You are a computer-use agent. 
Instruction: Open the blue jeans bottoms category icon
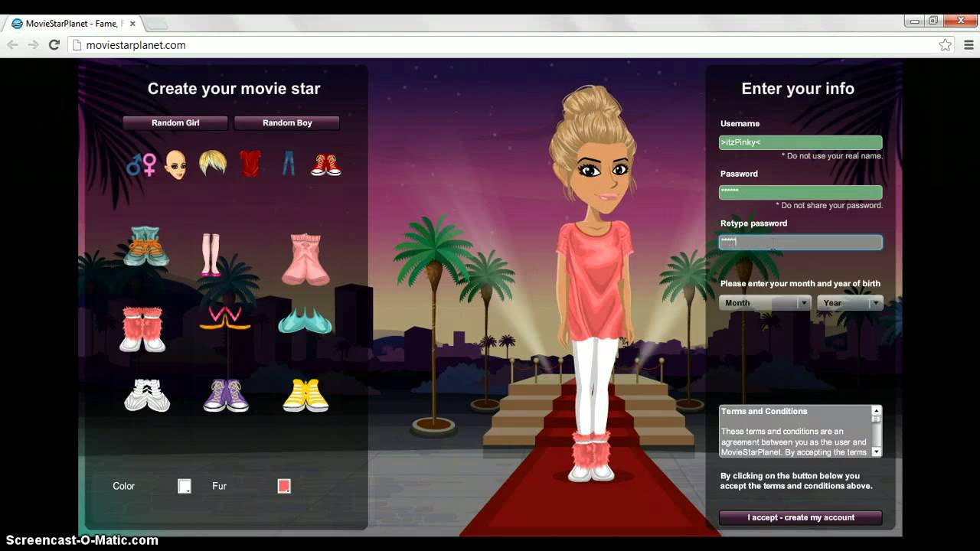coord(289,163)
